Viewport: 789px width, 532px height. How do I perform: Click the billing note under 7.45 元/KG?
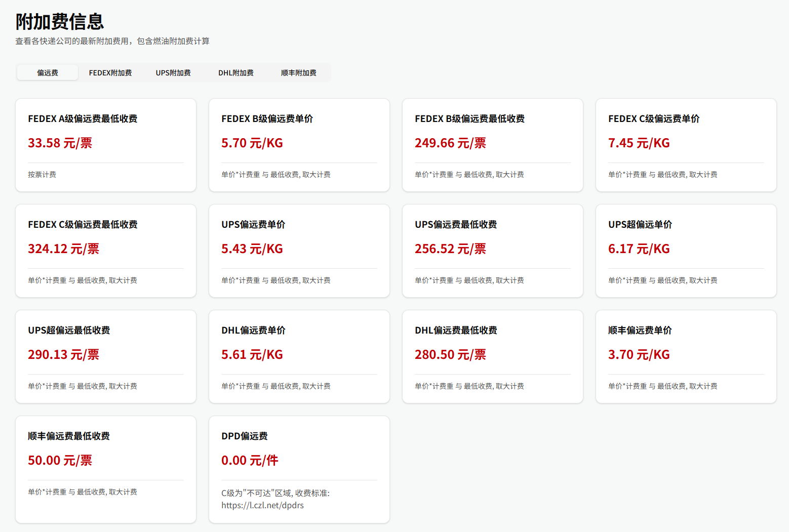[663, 175]
